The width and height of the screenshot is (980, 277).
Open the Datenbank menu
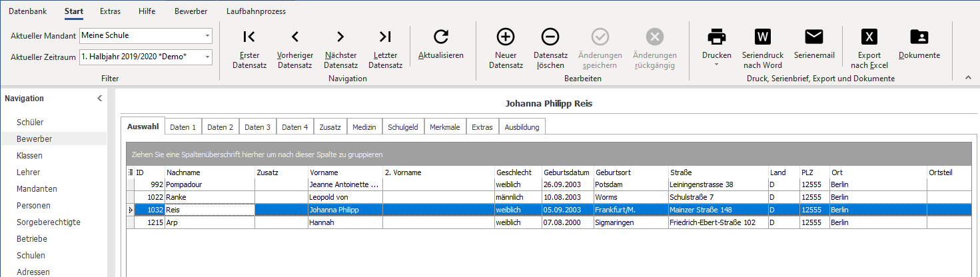(x=28, y=11)
